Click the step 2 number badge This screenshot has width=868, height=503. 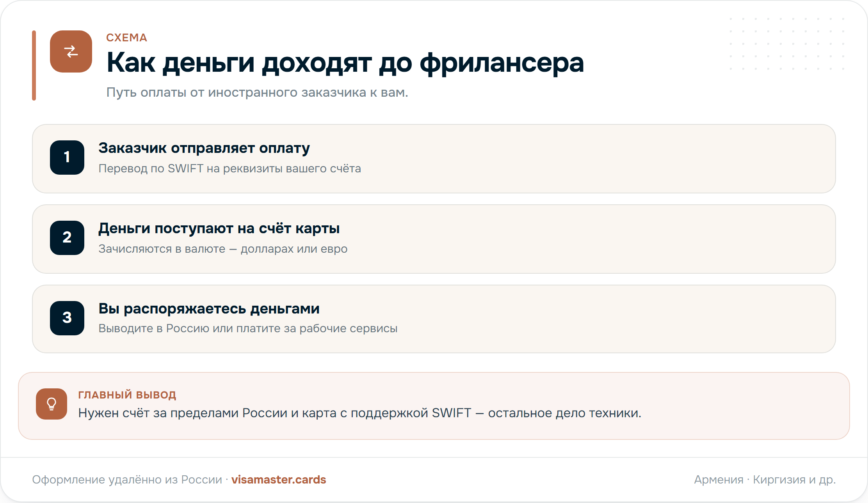tap(67, 238)
